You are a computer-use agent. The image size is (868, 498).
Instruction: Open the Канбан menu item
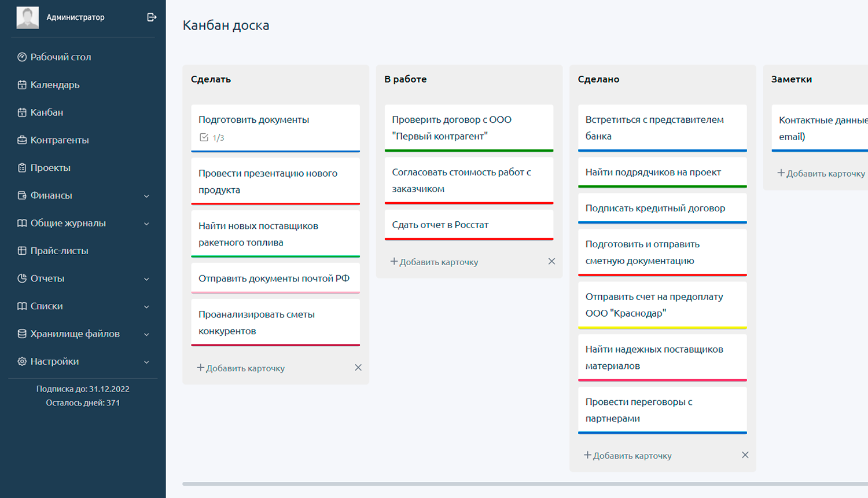click(46, 112)
